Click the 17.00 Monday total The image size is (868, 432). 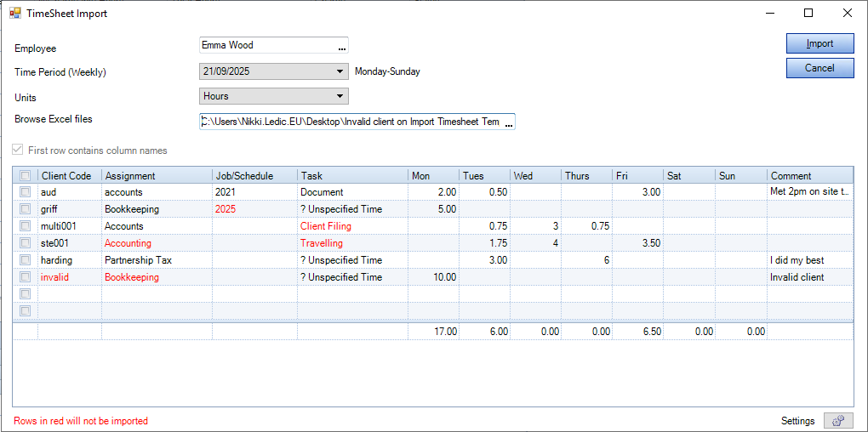(x=433, y=332)
